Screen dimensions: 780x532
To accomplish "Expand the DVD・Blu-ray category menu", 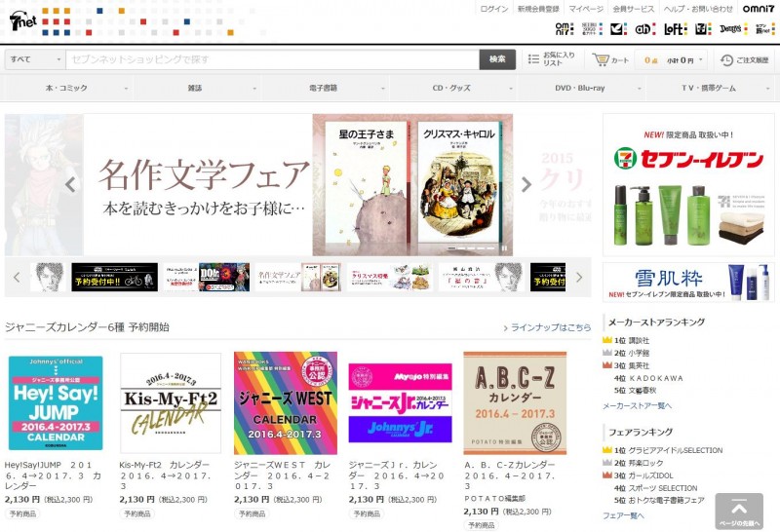I will click(582, 88).
